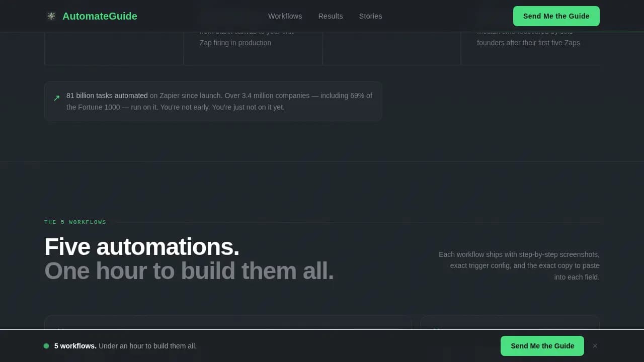644x362 pixels.
Task: Dismiss the bottom sticky banner
Action: click(x=595, y=346)
